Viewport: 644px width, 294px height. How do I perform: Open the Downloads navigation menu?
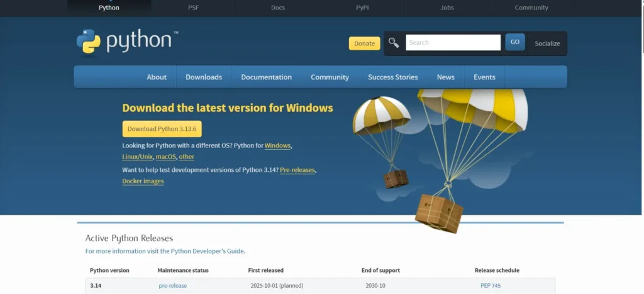pos(204,77)
